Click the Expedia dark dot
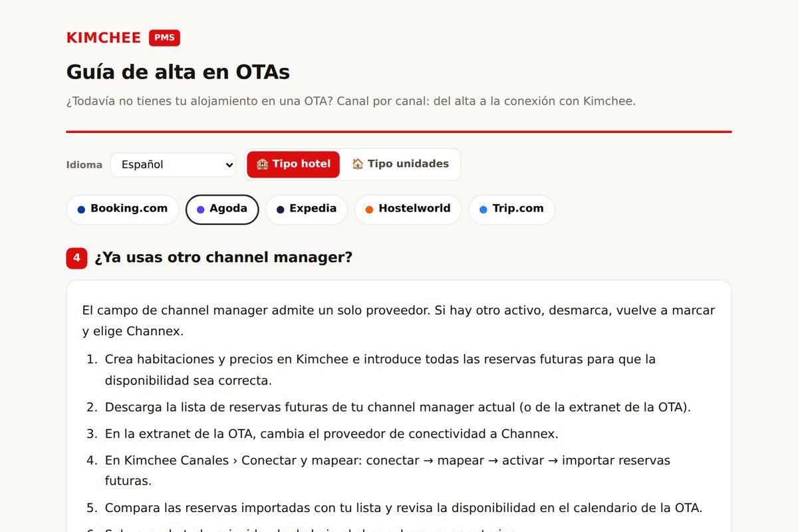Screen dimensions: 798x532 [280, 209]
